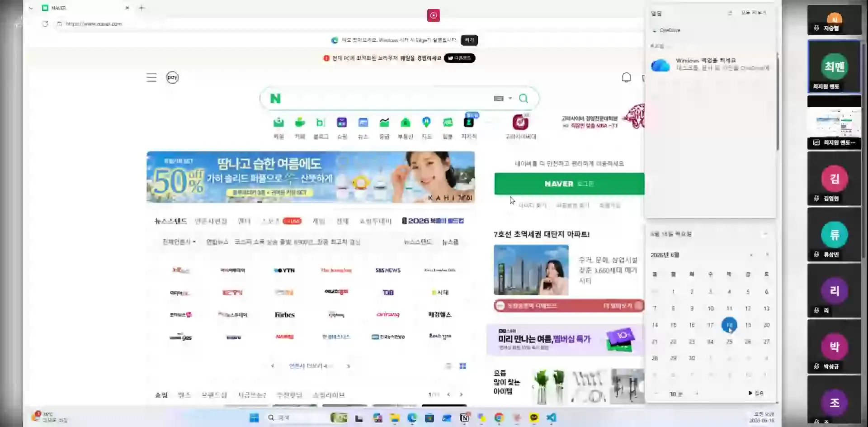The height and width of the screenshot is (427, 868).
Task: Show previous shopping page
Action: tap(448, 394)
